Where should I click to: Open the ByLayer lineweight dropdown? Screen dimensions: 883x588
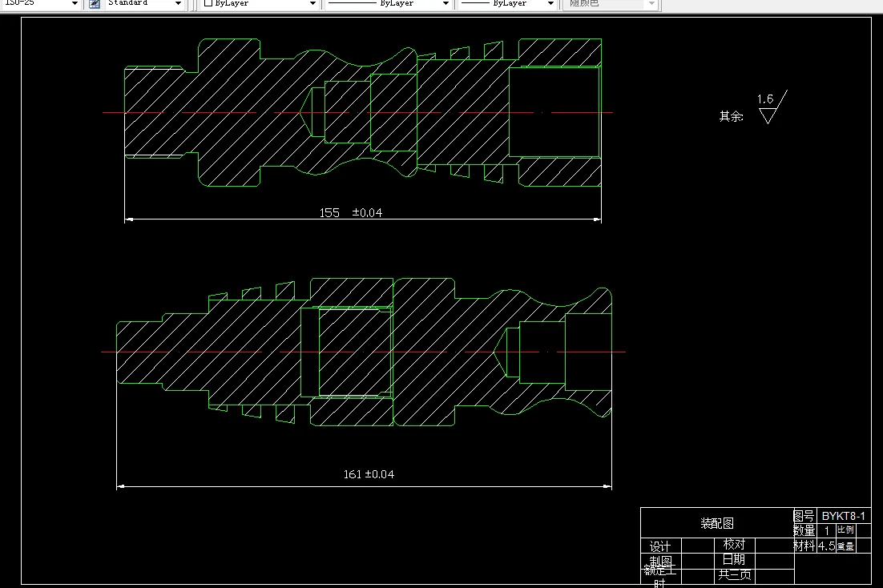pyautogui.click(x=550, y=3)
